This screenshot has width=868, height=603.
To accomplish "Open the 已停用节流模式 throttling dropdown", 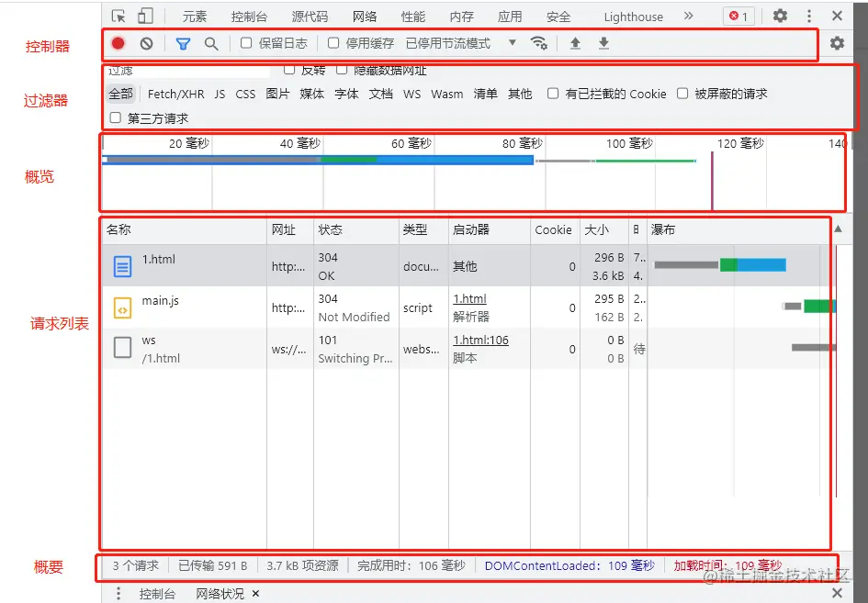I will pos(460,43).
